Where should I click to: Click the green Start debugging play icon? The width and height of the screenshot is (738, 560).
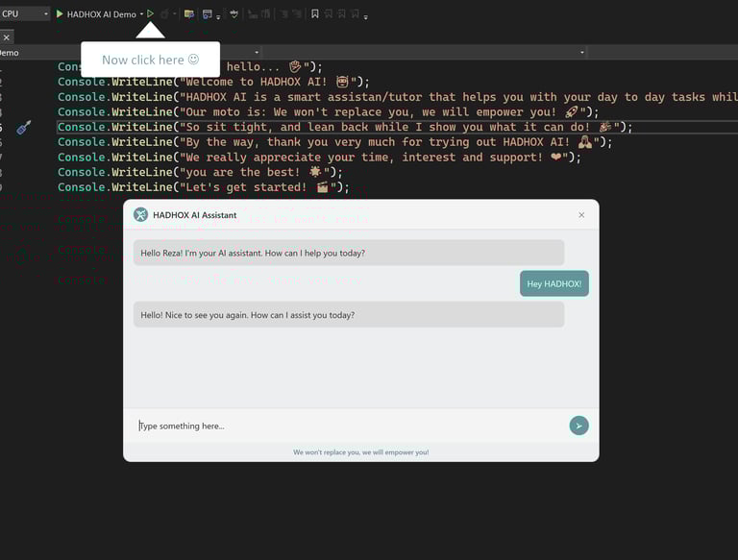[60, 14]
